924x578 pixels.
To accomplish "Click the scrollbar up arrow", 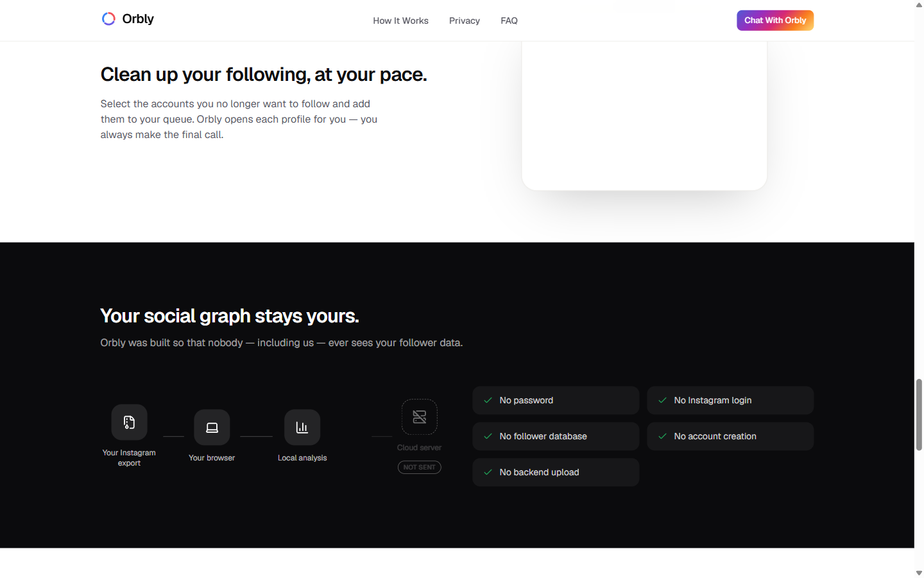I will pos(919,5).
